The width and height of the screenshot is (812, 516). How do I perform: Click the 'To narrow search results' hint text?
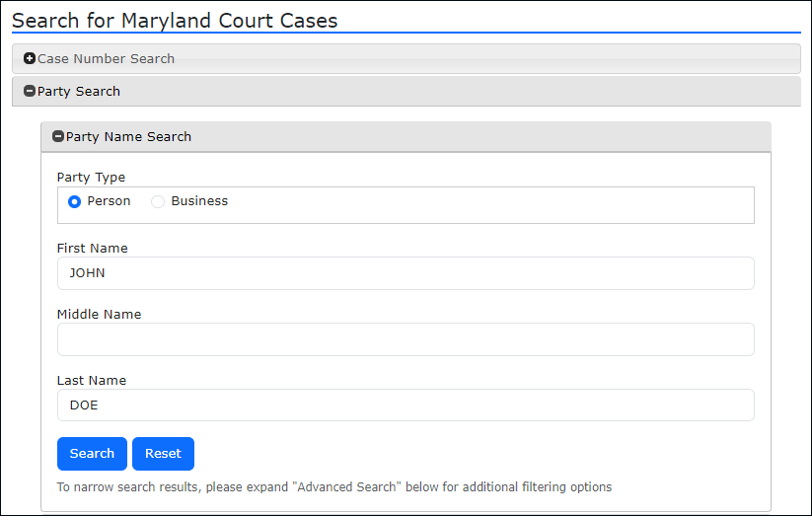[334, 487]
